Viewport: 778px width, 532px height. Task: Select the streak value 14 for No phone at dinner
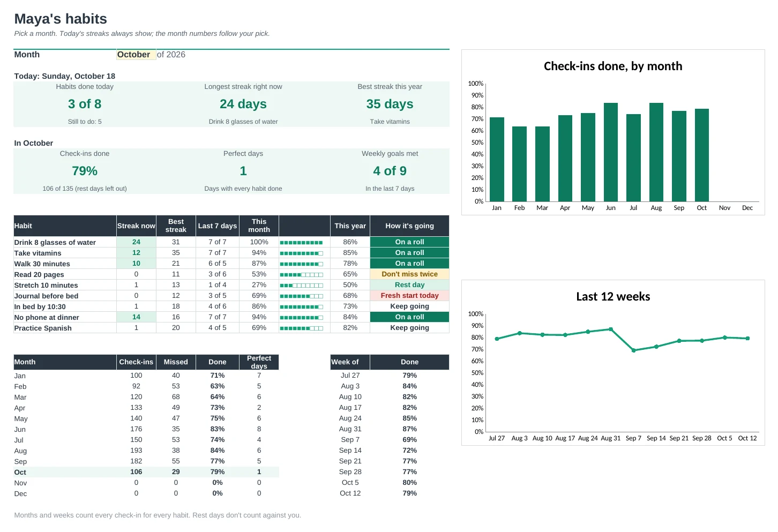coord(136,317)
